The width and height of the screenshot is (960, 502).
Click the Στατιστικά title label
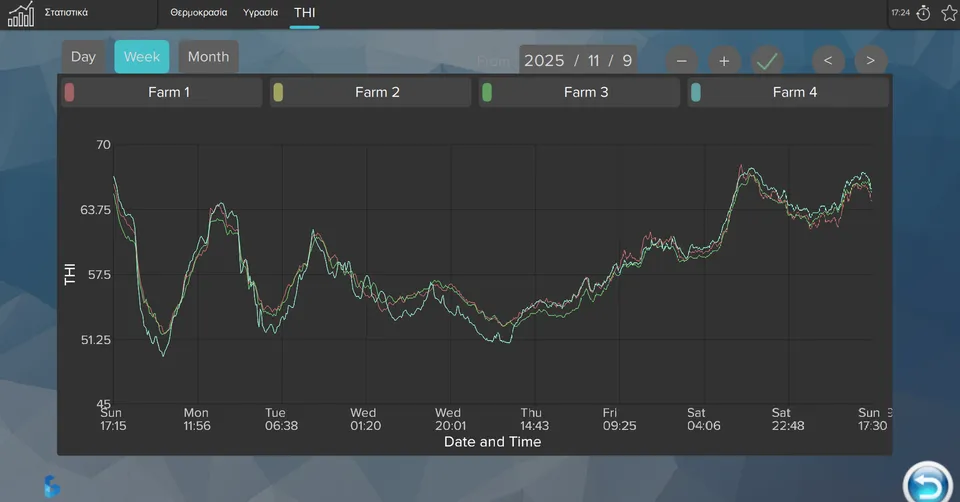click(66, 12)
